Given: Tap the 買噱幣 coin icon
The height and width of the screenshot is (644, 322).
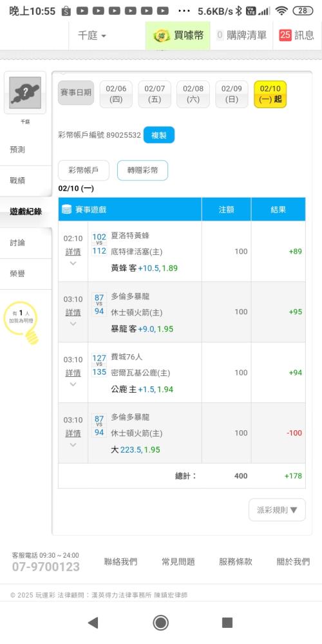Looking at the screenshot, I should (162, 35).
